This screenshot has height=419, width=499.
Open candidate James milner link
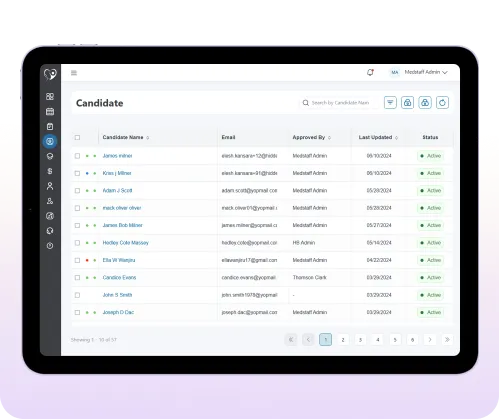(117, 156)
